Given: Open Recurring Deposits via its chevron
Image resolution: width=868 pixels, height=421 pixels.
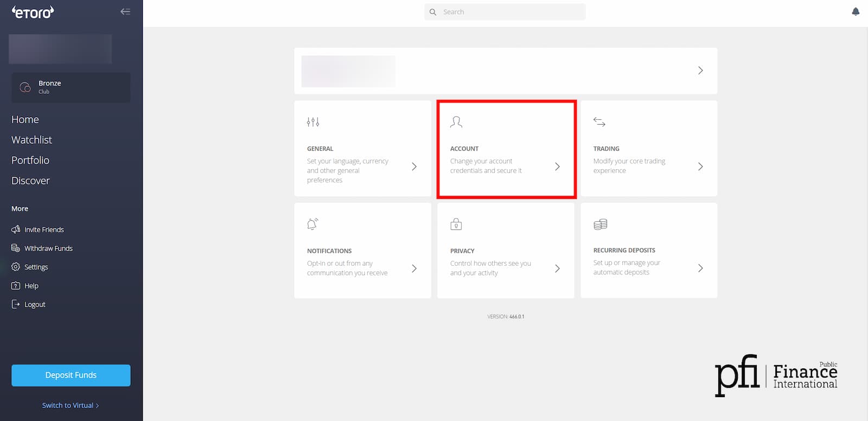Looking at the screenshot, I should click(x=700, y=268).
